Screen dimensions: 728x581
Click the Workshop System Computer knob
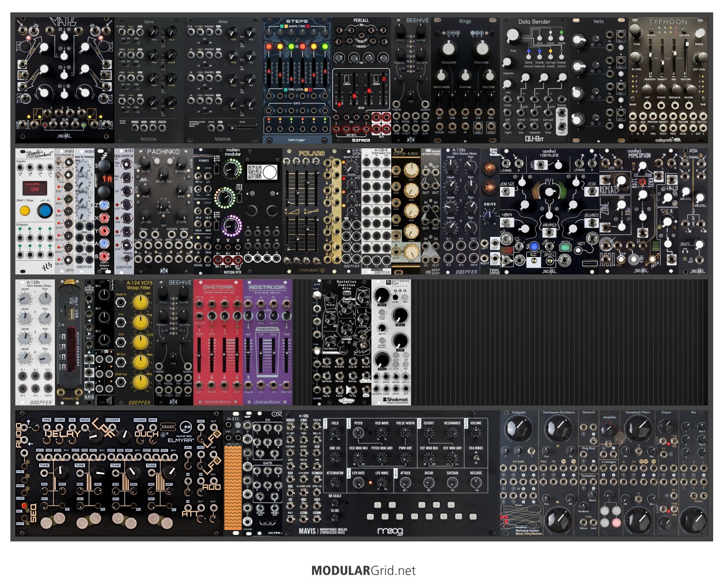point(519,427)
